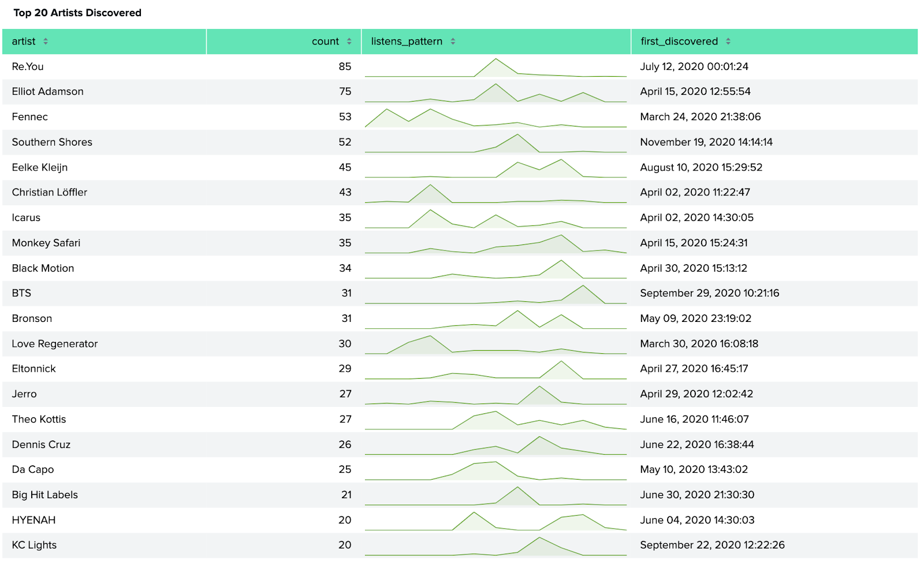The height and width of the screenshot is (567, 924).
Task: Click Big Hit Labels artist name
Action: (x=45, y=495)
